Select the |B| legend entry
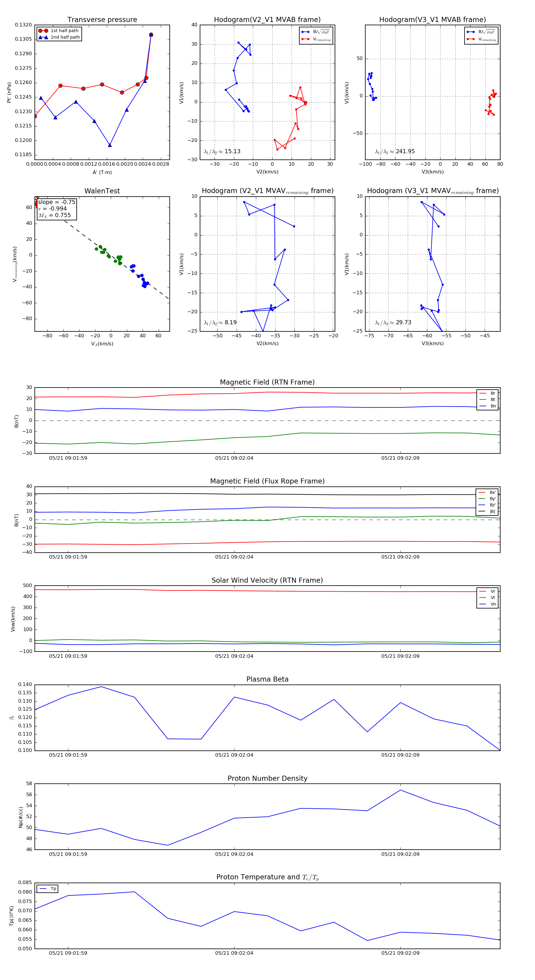This screenshot has height=980, width=535. [487, 512]
